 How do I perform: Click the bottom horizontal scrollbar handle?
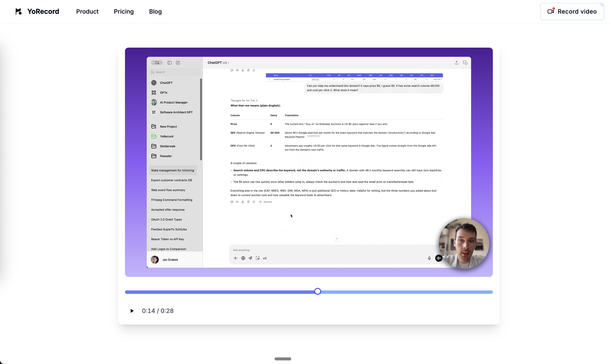(x=283, y=359)
